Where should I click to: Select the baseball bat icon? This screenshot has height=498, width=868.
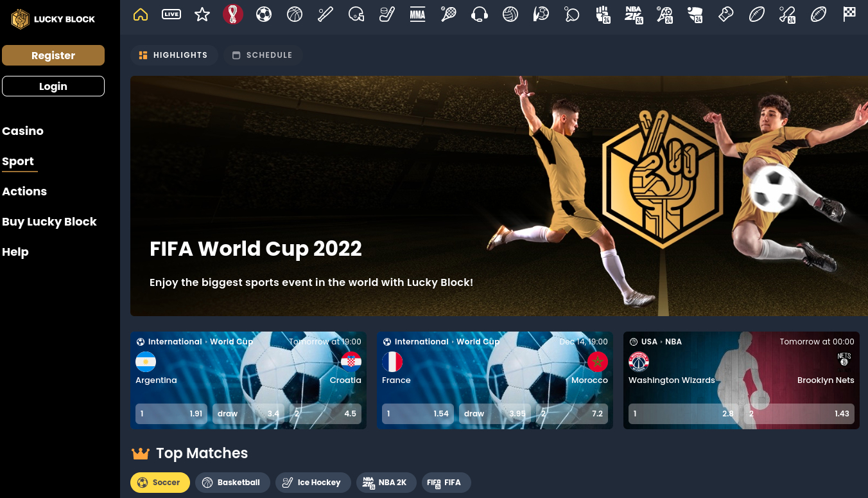tap(325, 14)
